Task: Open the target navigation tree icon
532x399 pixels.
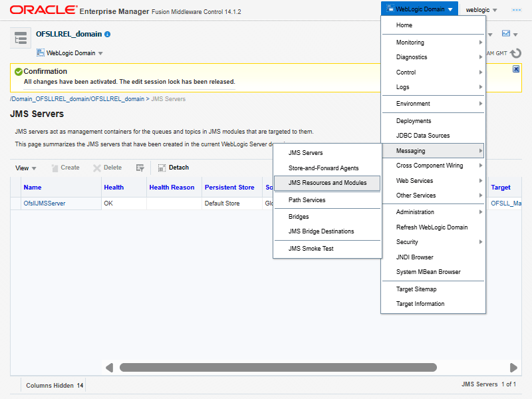Action: click(21, 38)
